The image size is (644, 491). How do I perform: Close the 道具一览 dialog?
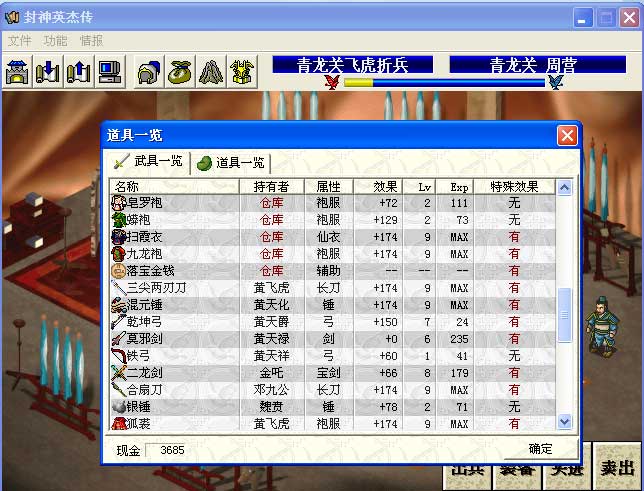(x=567, y=135)
